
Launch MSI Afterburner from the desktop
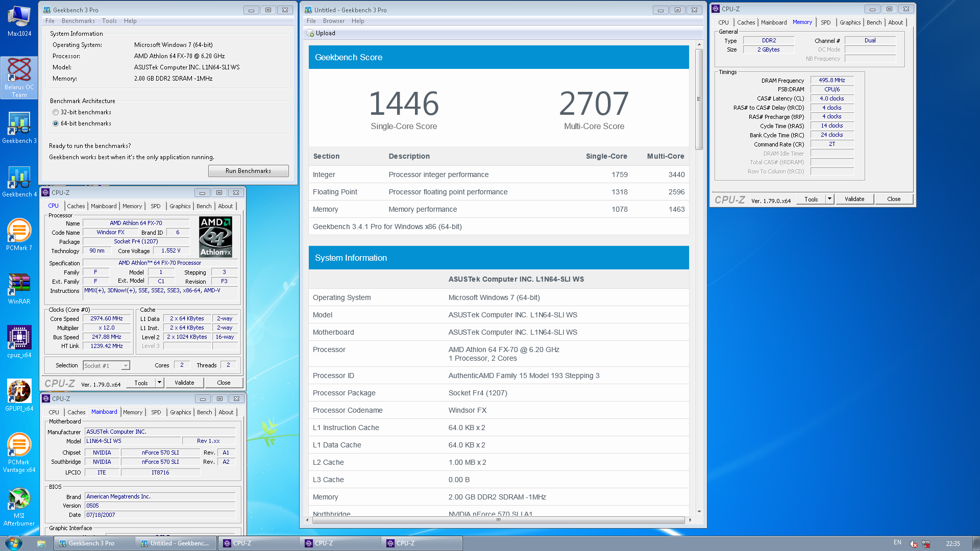[x=19, y=507]
